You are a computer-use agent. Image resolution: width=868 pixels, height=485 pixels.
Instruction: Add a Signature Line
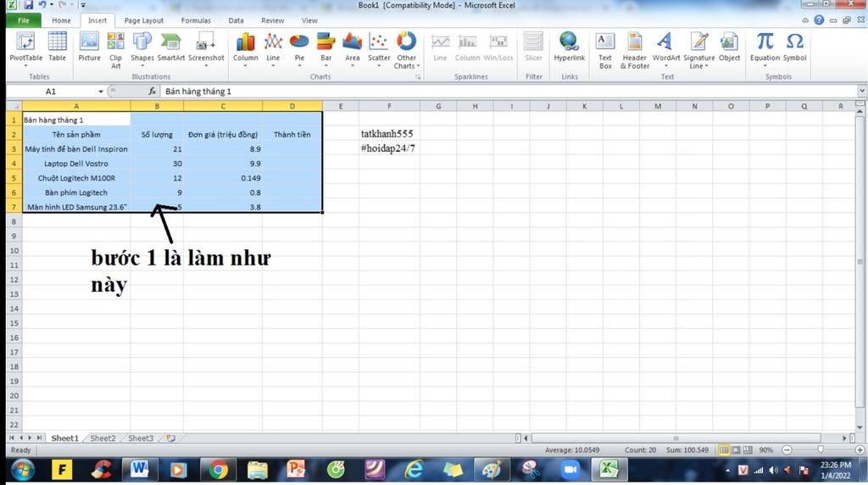pyautogui.click(x=698, y=50)
